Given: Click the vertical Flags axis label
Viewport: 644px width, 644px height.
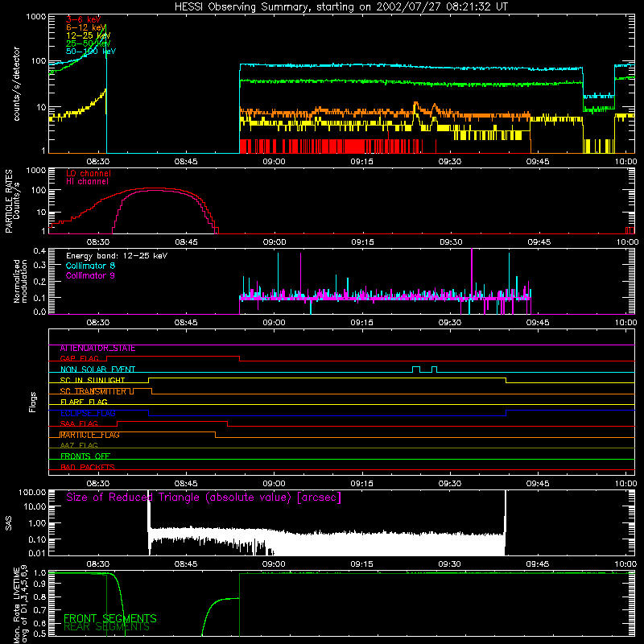Looking at the screenshot, I should [32, 402].
